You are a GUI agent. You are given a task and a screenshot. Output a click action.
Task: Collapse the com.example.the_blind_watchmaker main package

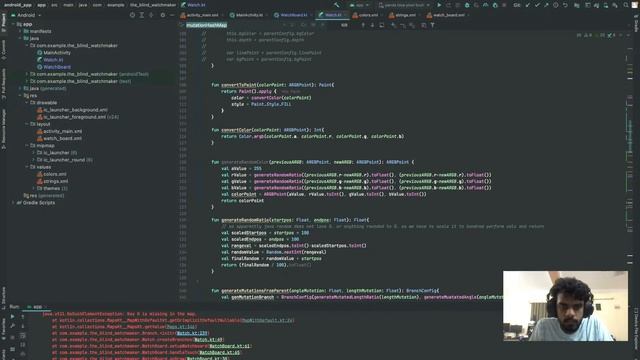(27, 45)
